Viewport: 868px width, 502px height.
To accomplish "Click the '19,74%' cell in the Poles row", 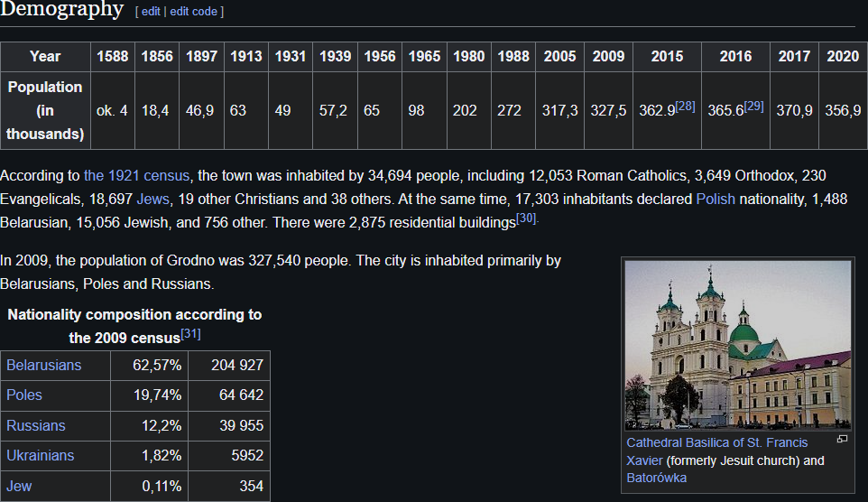I will tap(150, 395).
